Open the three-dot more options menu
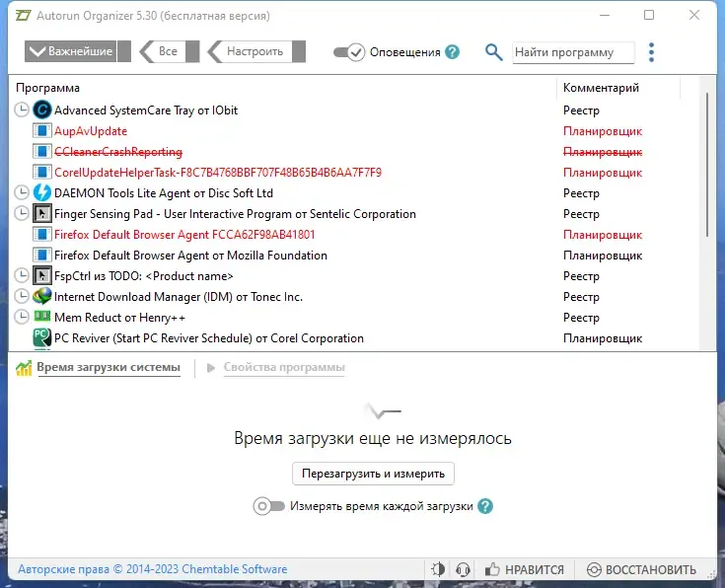The height and width of the screenshot is (588, 725). pos(651,52)
